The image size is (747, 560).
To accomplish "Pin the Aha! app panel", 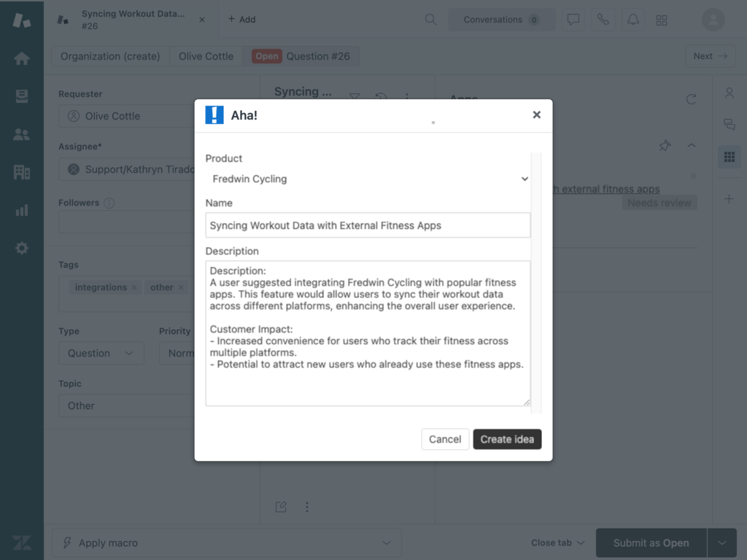I will (x=665, y=145).
